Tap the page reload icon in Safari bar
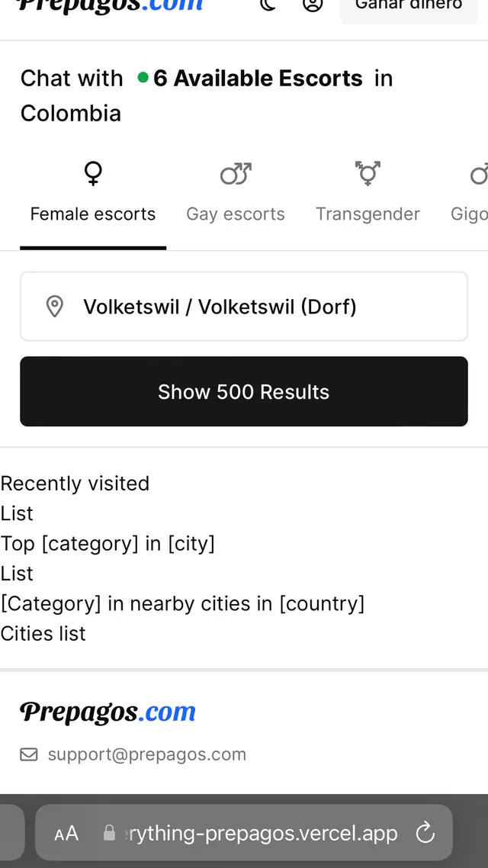 coord(425,833)
